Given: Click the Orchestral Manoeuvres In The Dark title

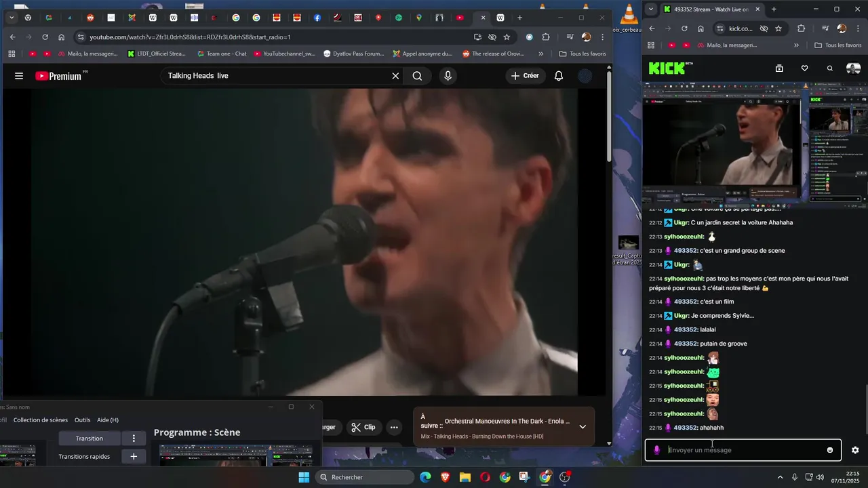Looking at the screenshot, I should [x=507, y=421].
